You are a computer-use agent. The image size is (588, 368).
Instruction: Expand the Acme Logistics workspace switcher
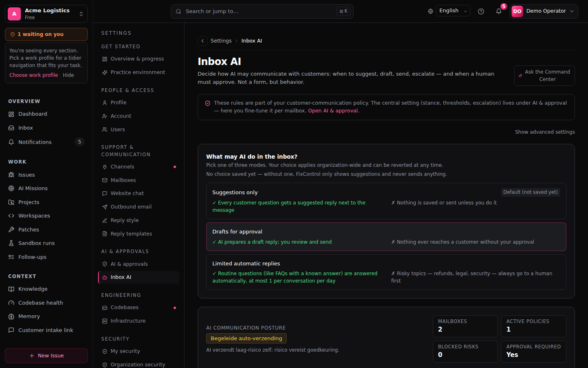click(x=46, y=14)
